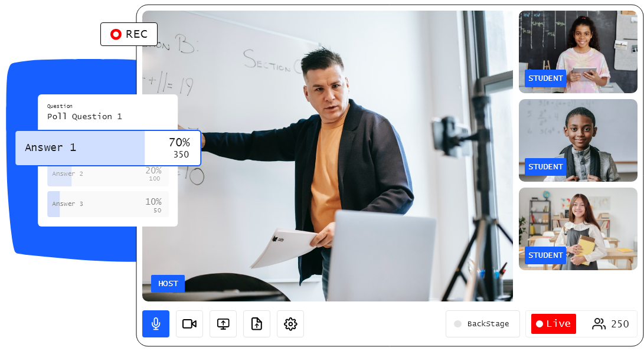Viewport: 644px width, 351px height.
Task: Mute the microphone button
Action: coord(156,324)
